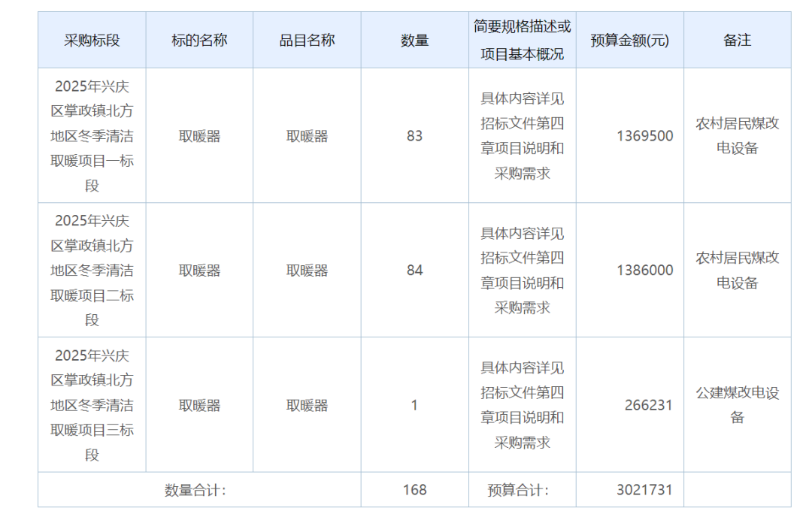Click the 数量合计 label
Screen dimensions: 812x514
tap(195, 490)
